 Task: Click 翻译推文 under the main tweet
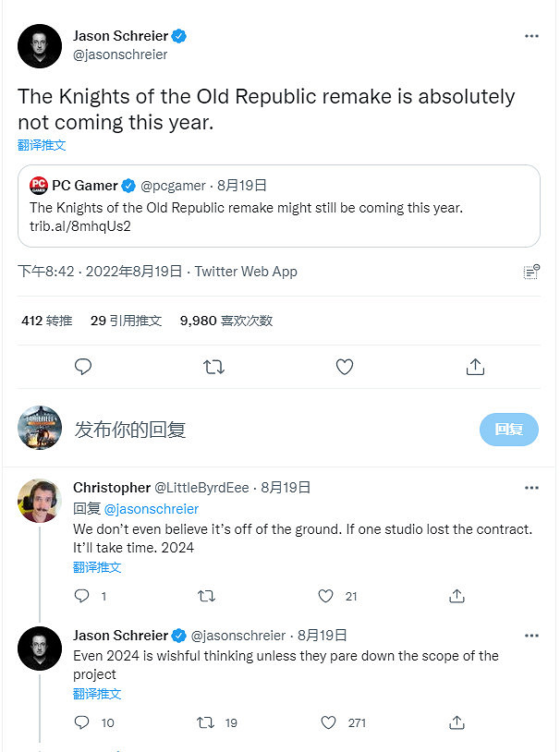click(42, 145)
